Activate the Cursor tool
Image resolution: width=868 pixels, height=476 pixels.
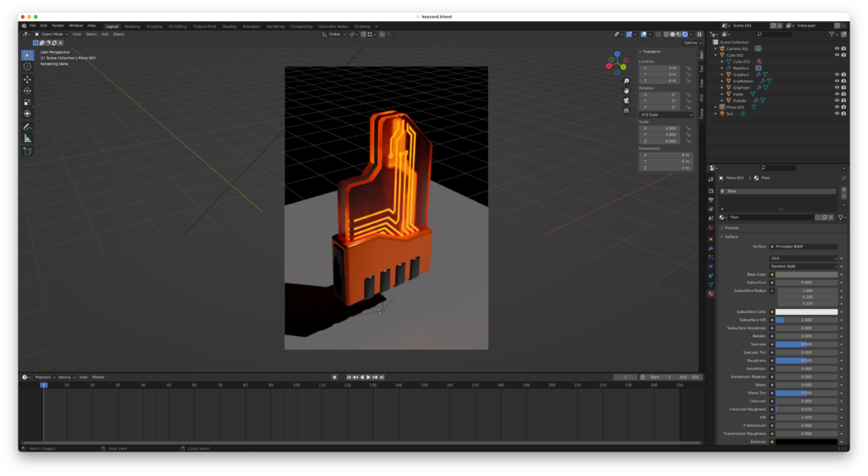click(x=27, y=66)
